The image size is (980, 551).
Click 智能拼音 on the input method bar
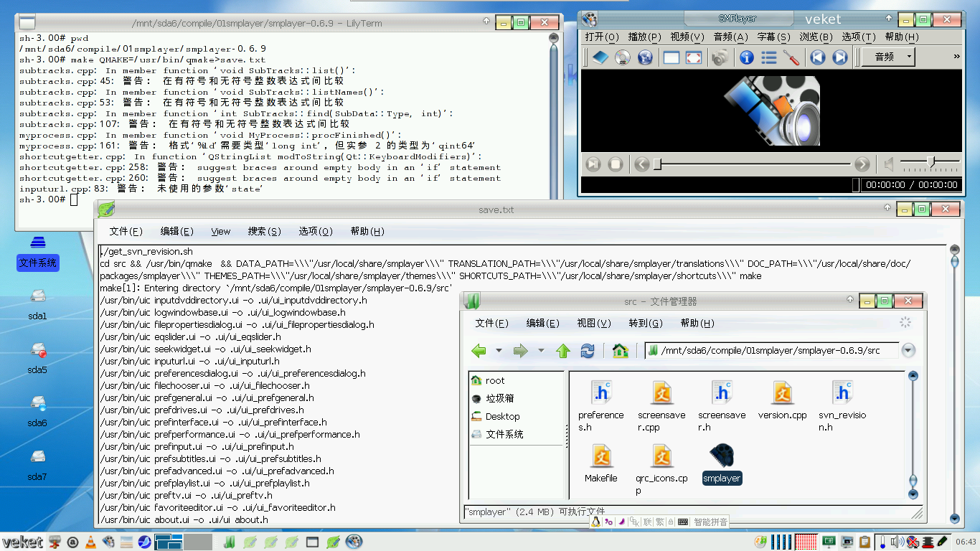point(710,522)
